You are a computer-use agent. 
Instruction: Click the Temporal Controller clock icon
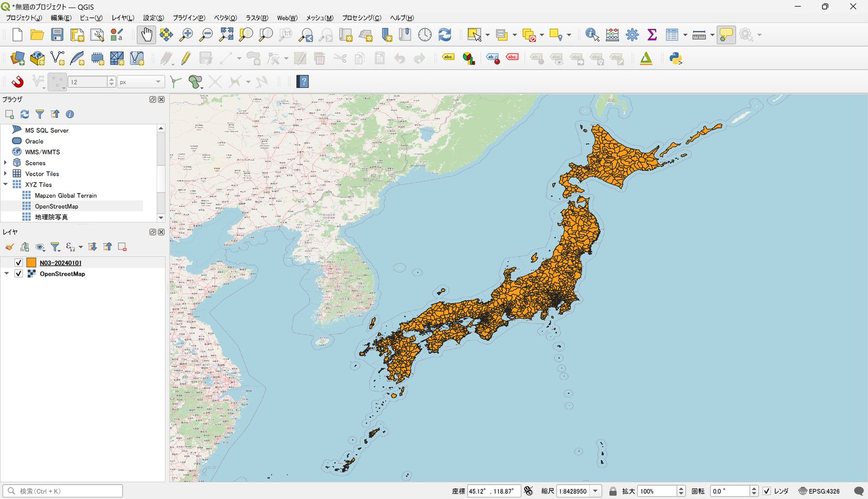click(x=425, y=35)
